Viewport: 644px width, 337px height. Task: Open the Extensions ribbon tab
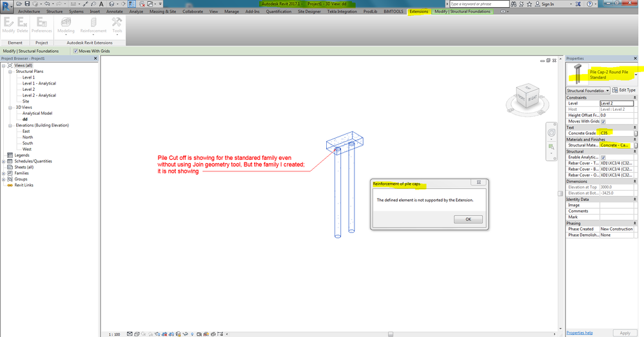pyautogui.click(x=418, y=12)
